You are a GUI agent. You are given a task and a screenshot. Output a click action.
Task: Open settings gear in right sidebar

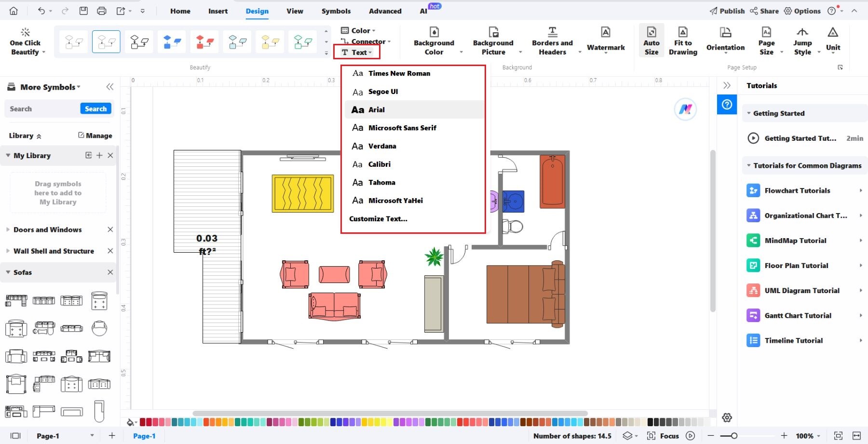tap(727, 417)
